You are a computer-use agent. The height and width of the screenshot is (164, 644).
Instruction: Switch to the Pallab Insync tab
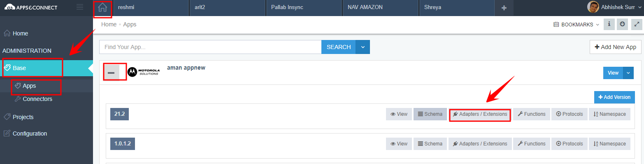coord(304,8)
